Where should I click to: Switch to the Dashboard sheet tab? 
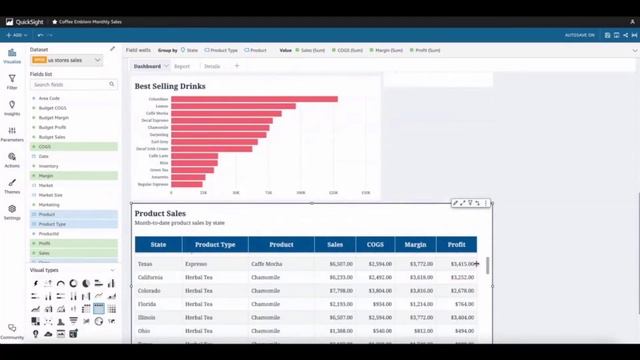coord(147,66)
